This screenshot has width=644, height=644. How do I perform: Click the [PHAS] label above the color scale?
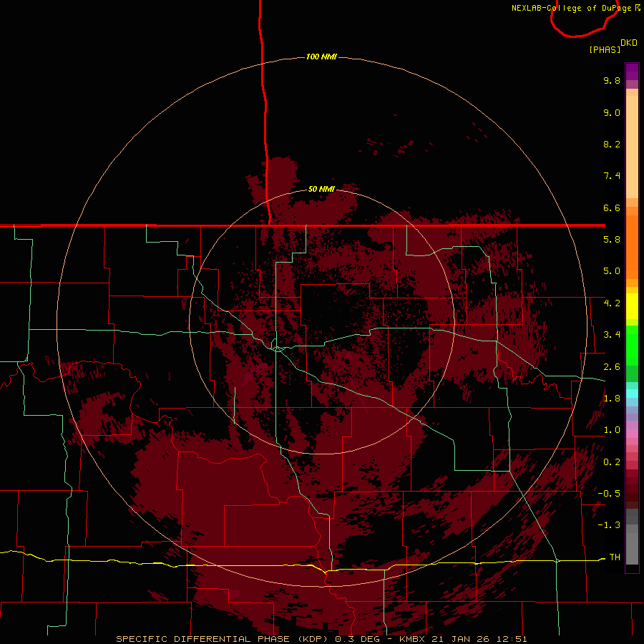pyautogui.click(x=605, y=49)
